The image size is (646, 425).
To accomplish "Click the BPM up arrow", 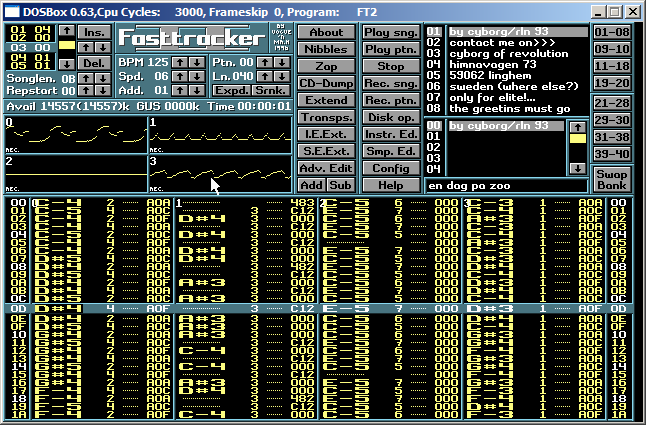I will tap(180, 63).
